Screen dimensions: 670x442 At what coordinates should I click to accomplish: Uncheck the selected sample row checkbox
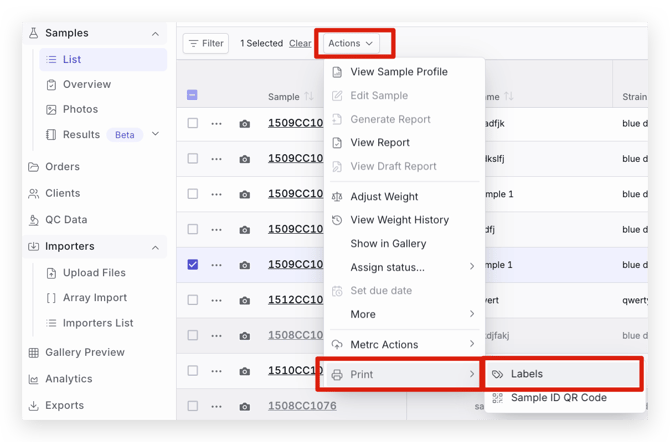(x=193, y=265)
